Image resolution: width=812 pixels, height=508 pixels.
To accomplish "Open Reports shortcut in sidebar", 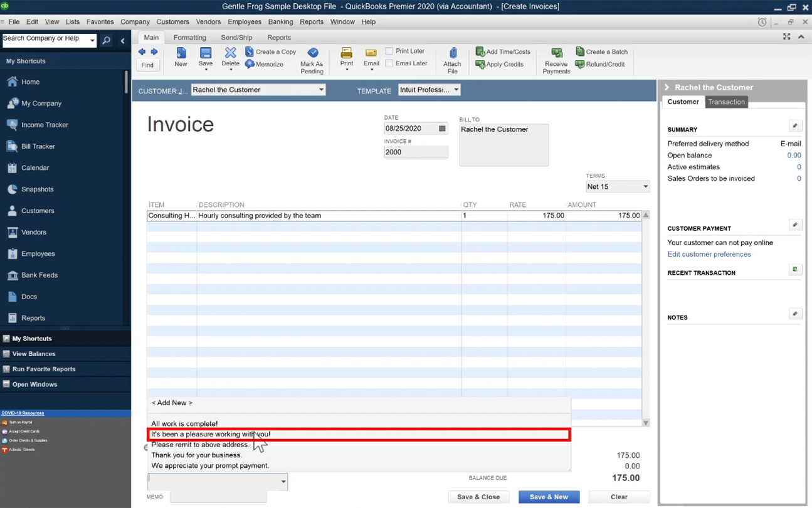I will (x=26, y=318).
